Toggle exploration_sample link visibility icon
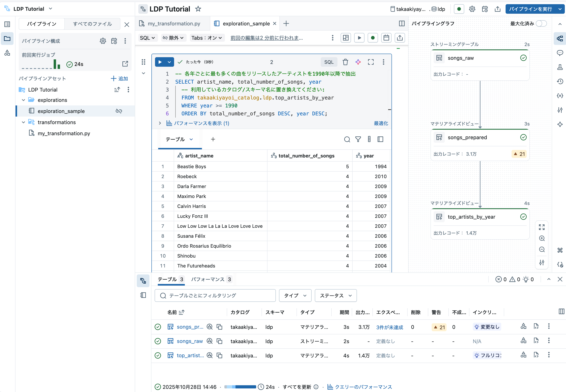 coord(119,111)
